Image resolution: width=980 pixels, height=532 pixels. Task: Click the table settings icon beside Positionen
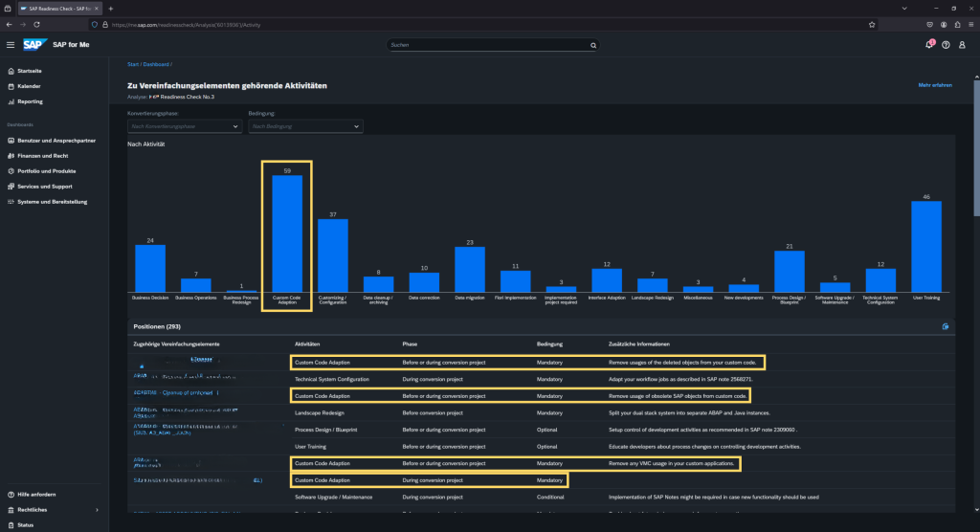click(946, 326)
